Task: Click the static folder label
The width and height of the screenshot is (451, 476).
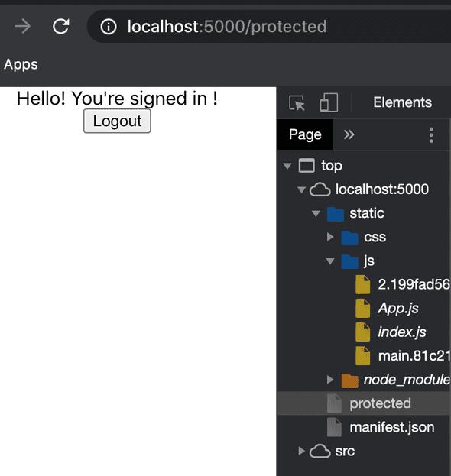Action: point(367,213)
